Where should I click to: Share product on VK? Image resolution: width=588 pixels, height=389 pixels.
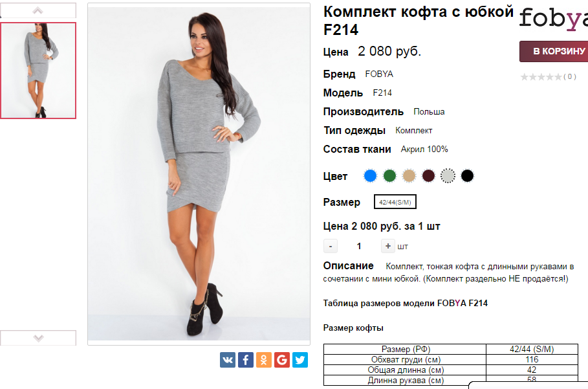228,360
